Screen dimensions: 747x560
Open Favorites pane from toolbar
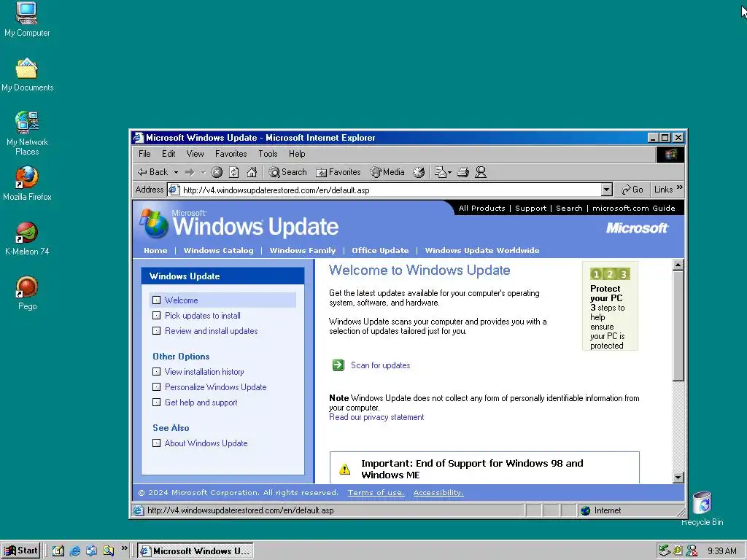338,172
